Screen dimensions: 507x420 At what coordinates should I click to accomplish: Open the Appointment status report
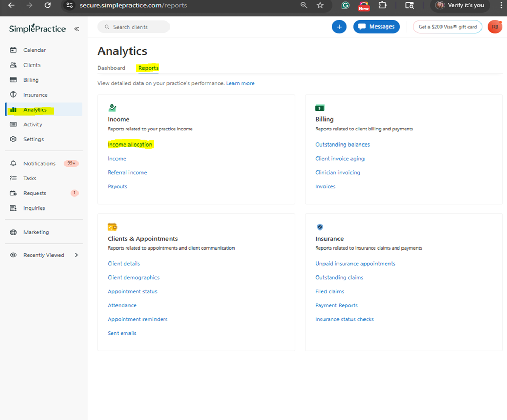[x=133, y=291]
